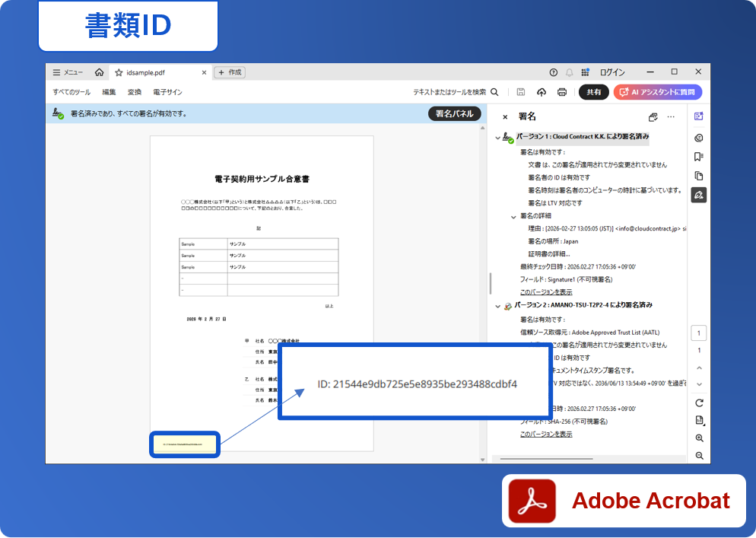Click the 証明書の詳細... entry
Image resolution: width=756 pixels, height=538 pixels.
pyautogui.click(x=548, y=253)
